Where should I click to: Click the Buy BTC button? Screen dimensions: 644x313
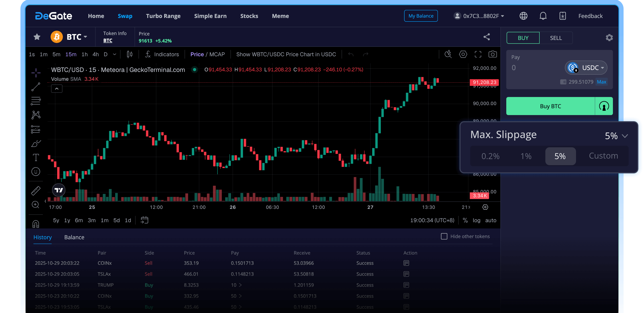550,106
